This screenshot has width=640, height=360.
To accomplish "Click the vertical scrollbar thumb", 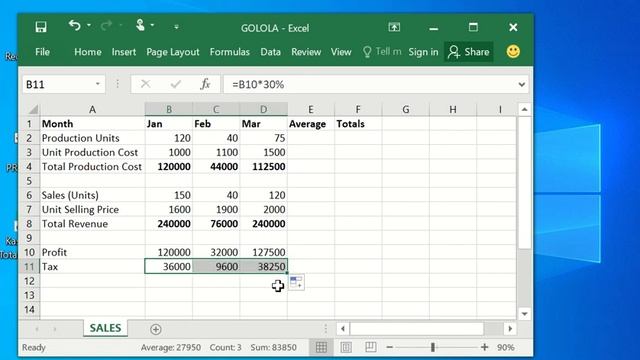I will tap(524, 182).
